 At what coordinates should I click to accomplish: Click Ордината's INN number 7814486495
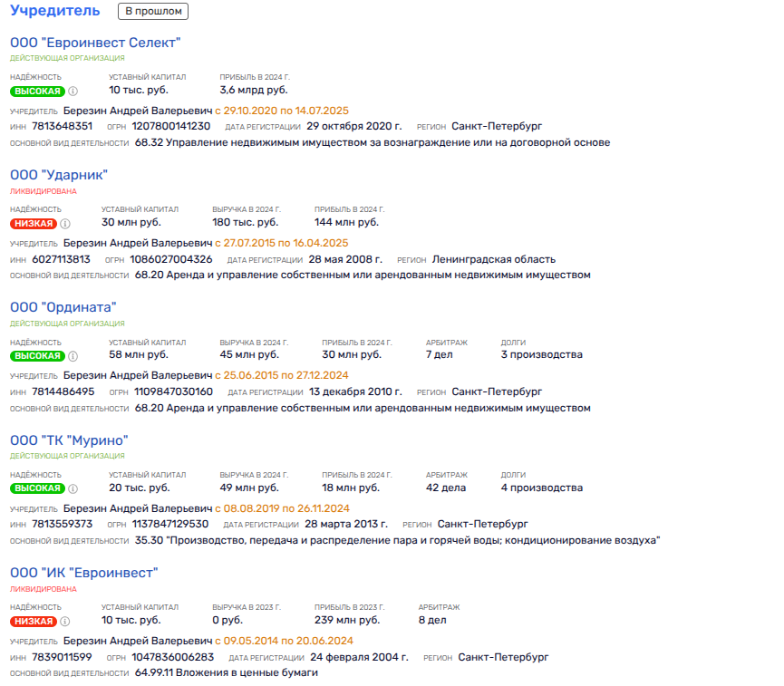tap(63, 391)
